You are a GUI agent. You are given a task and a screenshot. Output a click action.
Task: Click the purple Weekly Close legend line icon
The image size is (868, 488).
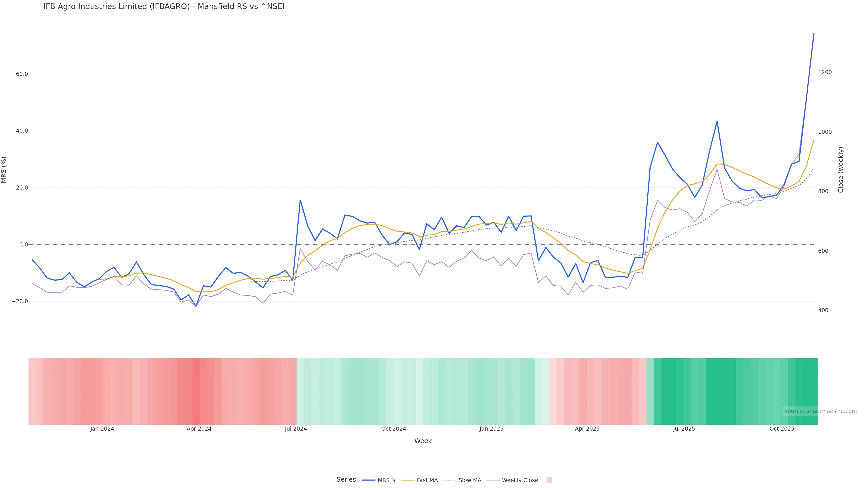click(x=493, y=480)
